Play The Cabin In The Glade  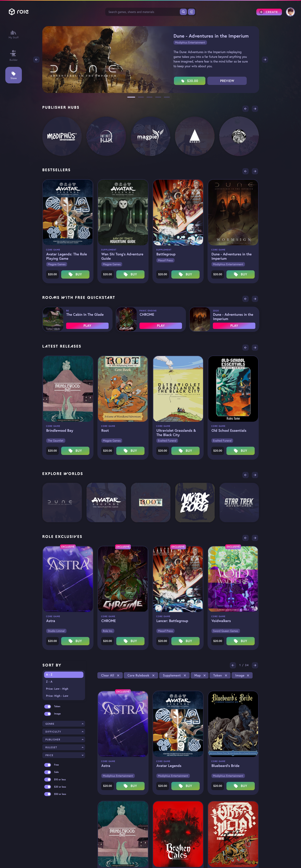coord(87,326)
